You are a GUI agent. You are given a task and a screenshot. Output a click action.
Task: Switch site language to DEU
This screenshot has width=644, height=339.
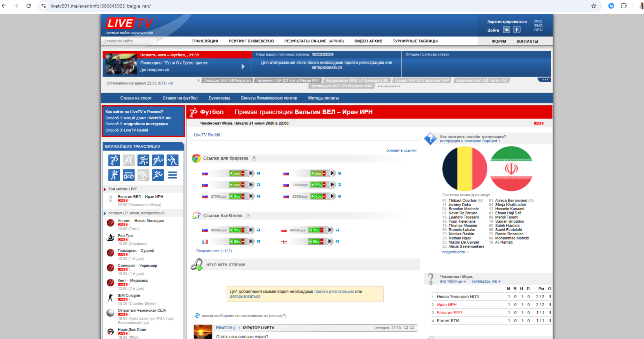pos(538,30)
